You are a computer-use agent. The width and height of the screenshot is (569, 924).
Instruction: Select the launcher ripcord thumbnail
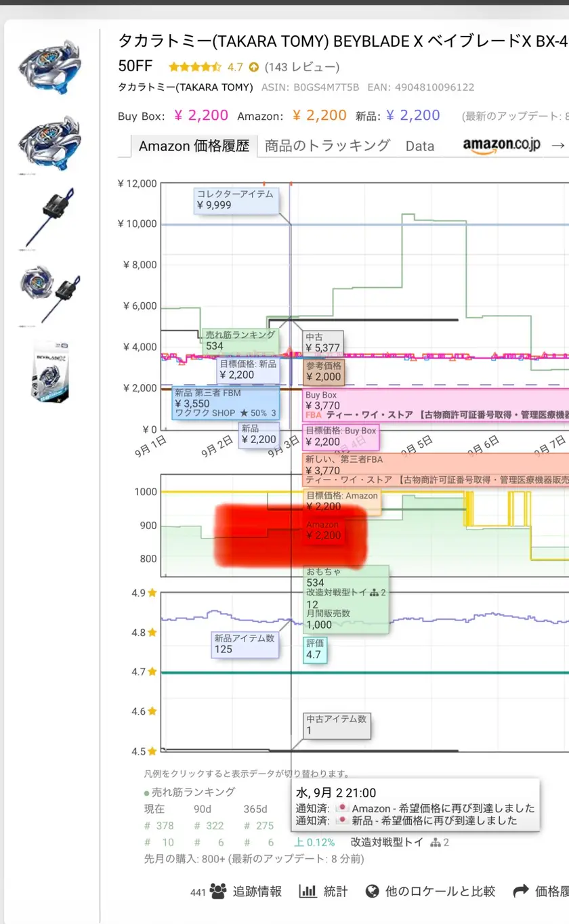coord(49,217)
